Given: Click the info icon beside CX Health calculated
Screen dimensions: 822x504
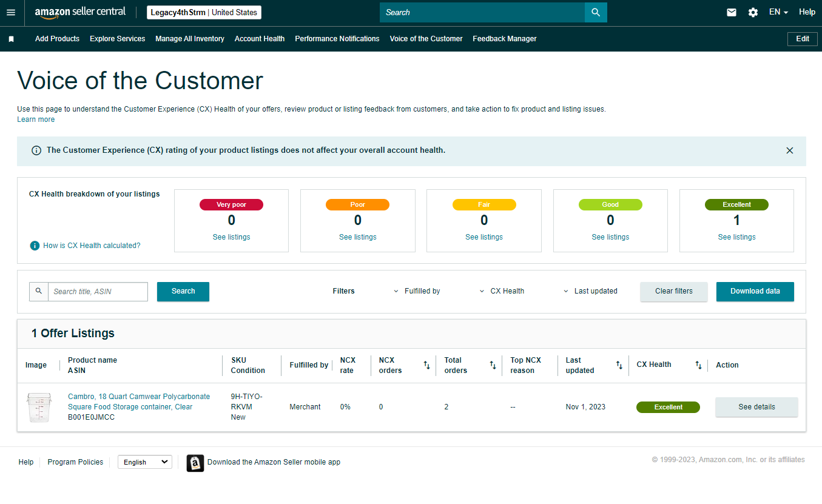Looking at the screenshot, I should [35, 246].
